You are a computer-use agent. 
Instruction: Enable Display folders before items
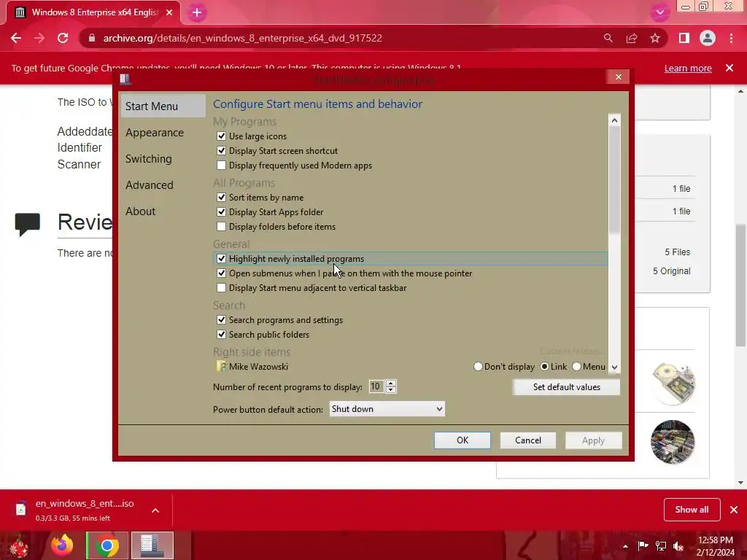tap(221, 227)
